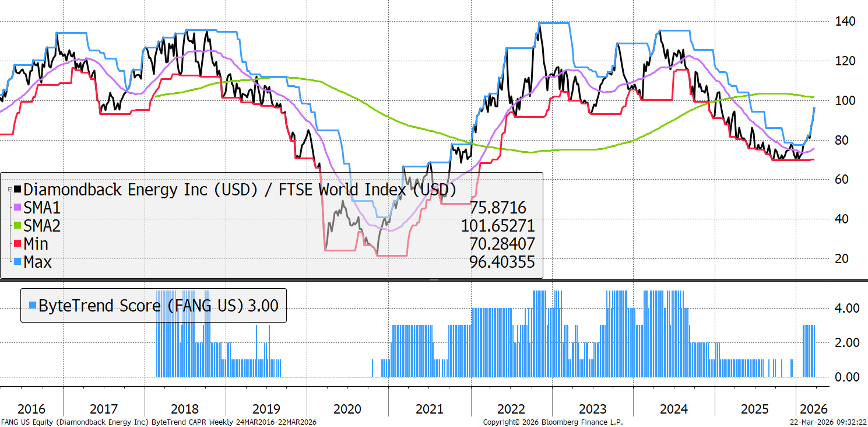The width and height of the screenshot is (868, 427).
Task: Select the Max legend label
Action: [x=38, y=262]
